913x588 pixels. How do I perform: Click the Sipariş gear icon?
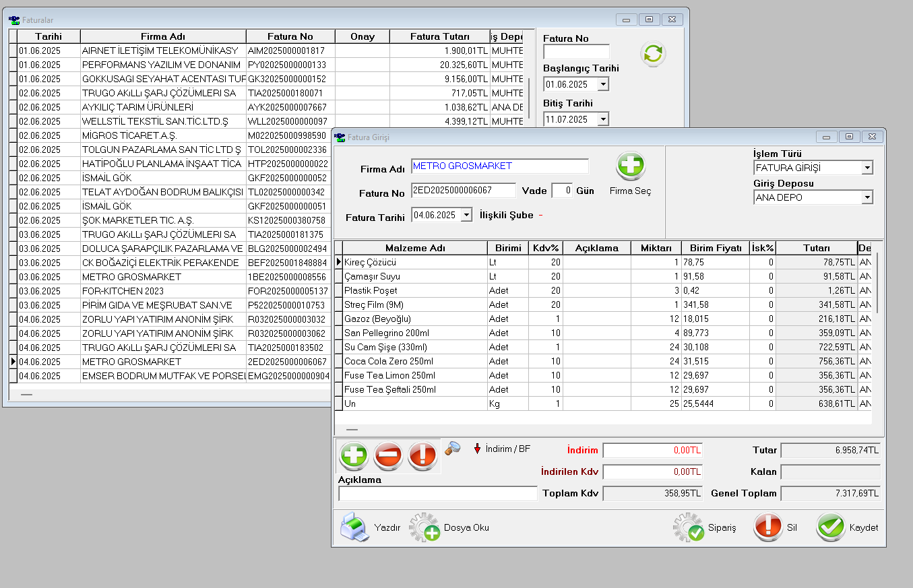click(688, 527)
